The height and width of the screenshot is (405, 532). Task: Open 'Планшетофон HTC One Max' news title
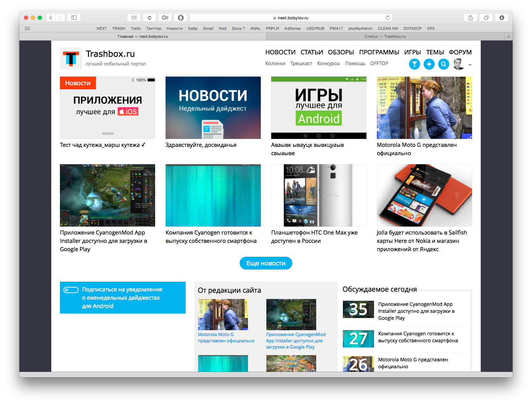tap(314, 237)
